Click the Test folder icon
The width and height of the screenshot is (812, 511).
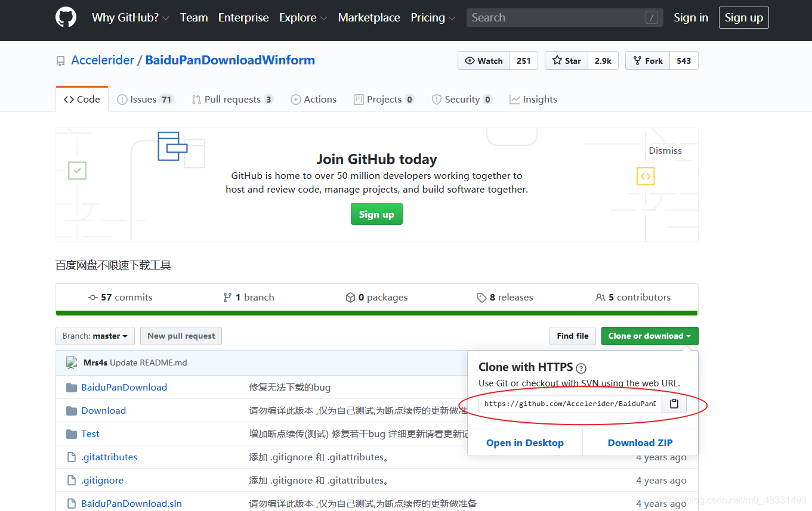[72, 434]
